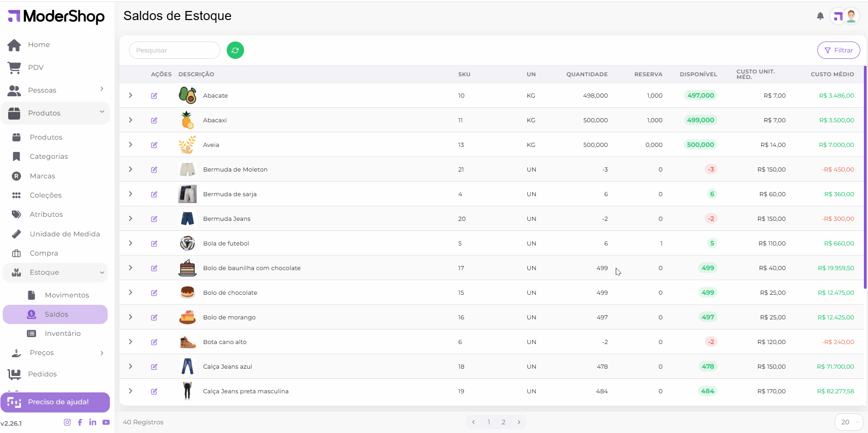Open the notifications bell

tap(820, 16)
